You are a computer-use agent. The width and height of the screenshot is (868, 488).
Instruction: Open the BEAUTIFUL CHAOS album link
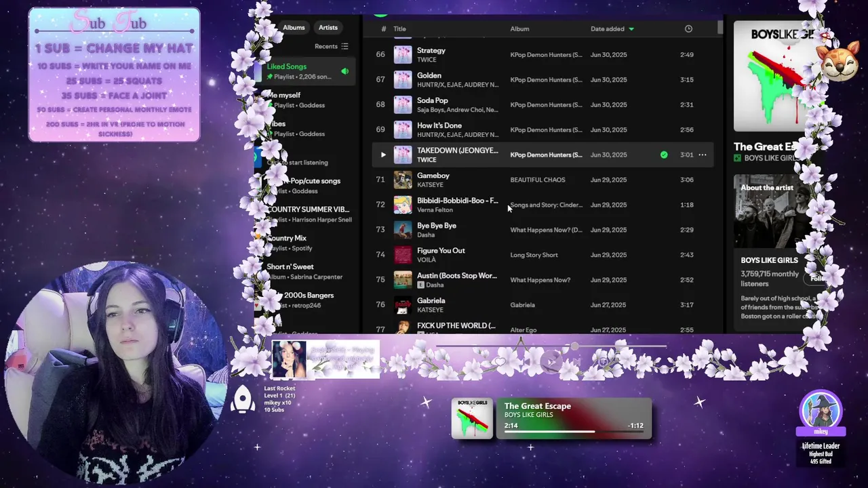tap(538, 180)
